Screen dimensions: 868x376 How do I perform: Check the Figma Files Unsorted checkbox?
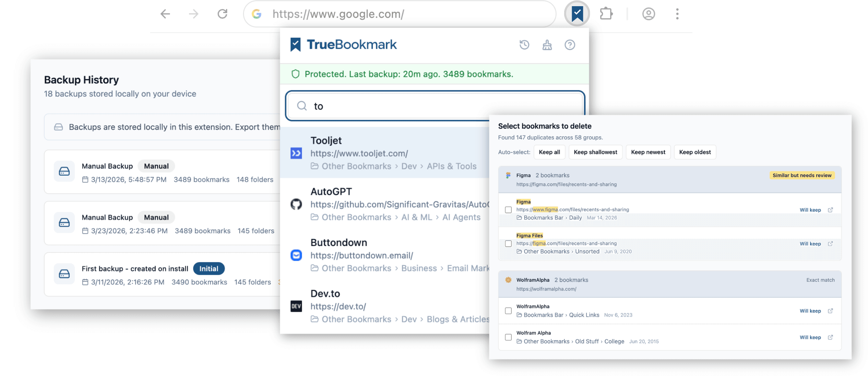click(508, 244)
